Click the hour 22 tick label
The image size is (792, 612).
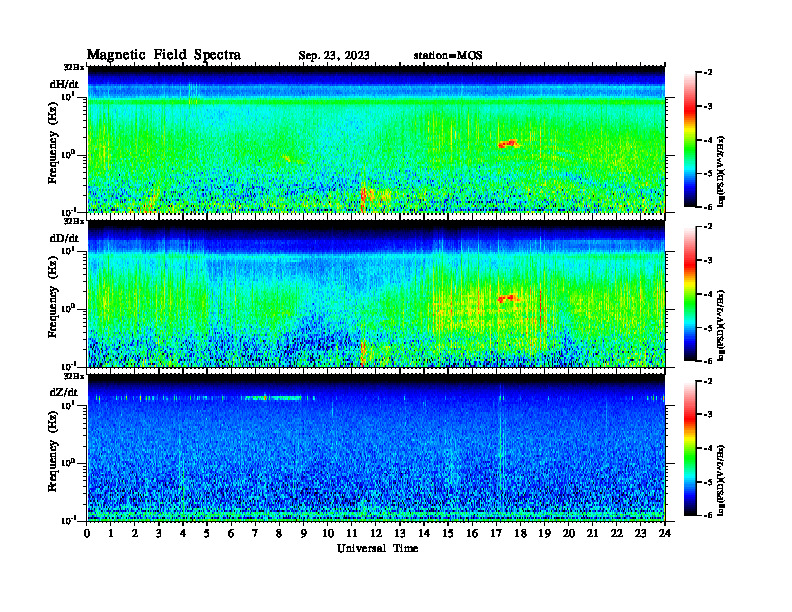[617, 533]
